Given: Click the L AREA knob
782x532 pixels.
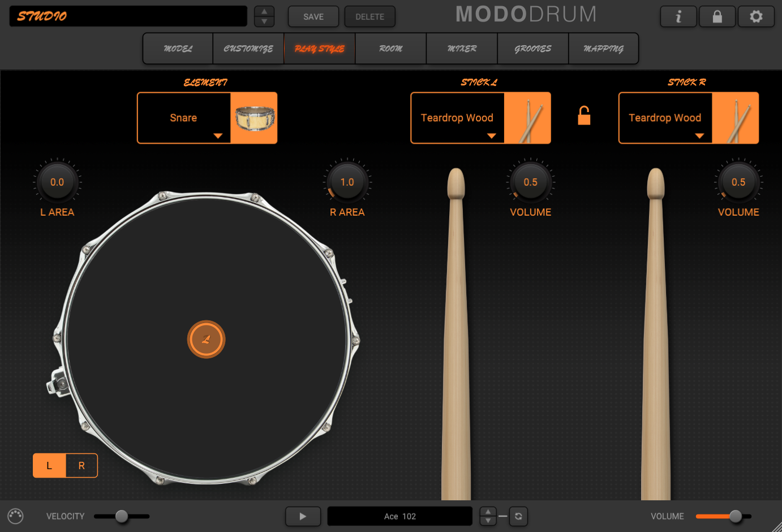Looking at the screenshot, I should 57,182.
